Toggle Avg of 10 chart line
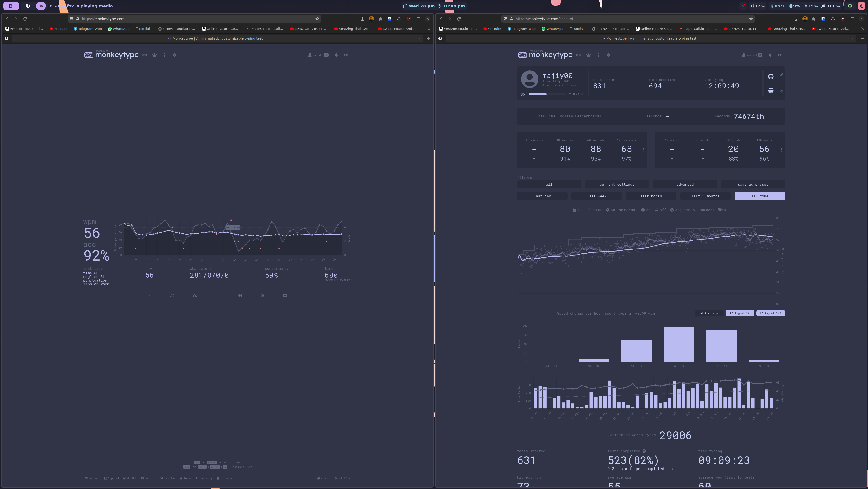Viewport: 868px width, 489px height. [740, 313]
